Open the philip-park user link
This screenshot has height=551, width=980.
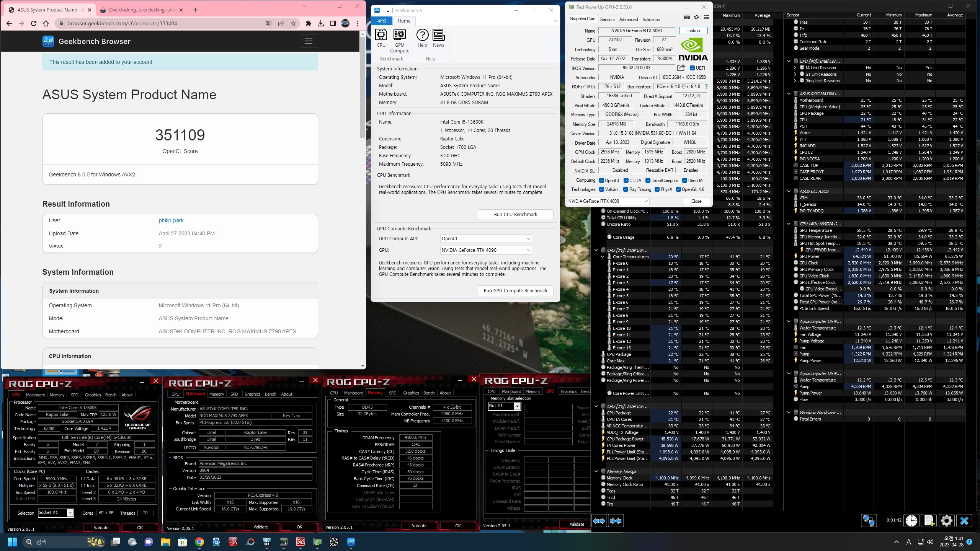click(x=171, y=220)
